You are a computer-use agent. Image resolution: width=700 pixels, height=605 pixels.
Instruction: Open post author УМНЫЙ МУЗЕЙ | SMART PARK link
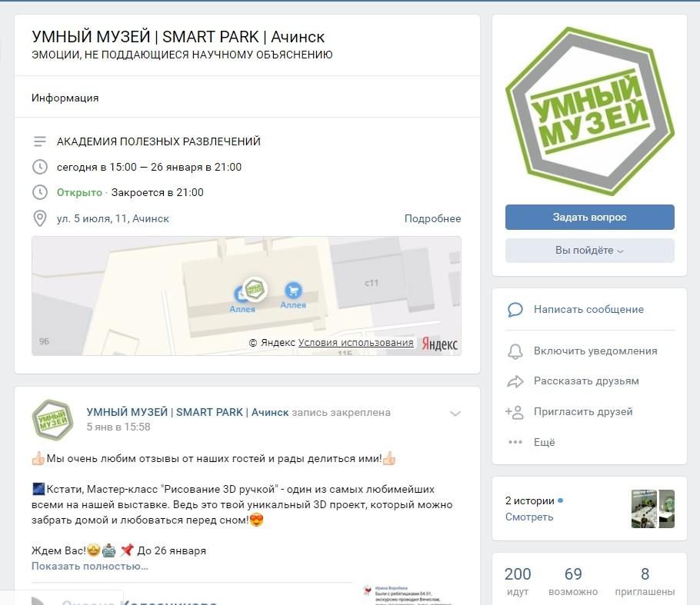pos(188,412)
